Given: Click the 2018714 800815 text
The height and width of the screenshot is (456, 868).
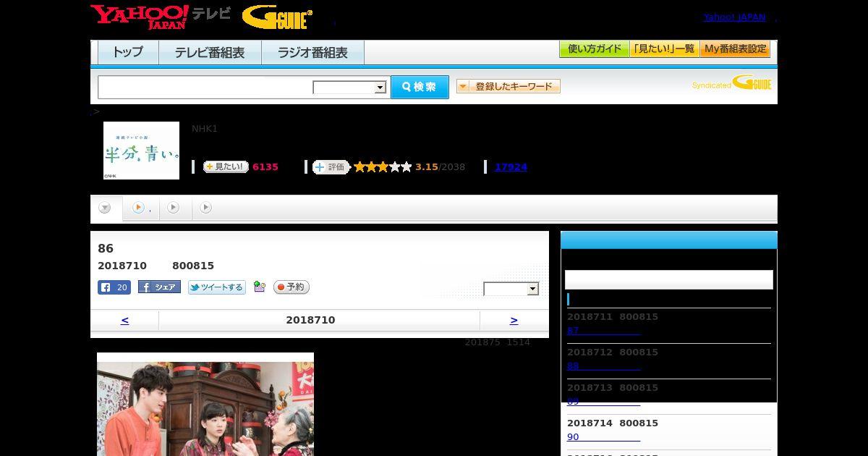Looking at the screenshot, I should (x=613, y=423).
